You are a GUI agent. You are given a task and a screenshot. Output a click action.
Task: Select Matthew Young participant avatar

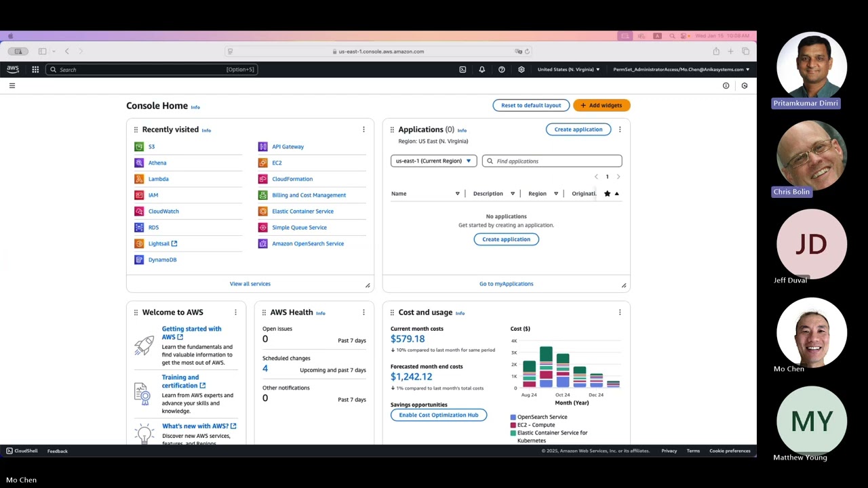point(812,421)
